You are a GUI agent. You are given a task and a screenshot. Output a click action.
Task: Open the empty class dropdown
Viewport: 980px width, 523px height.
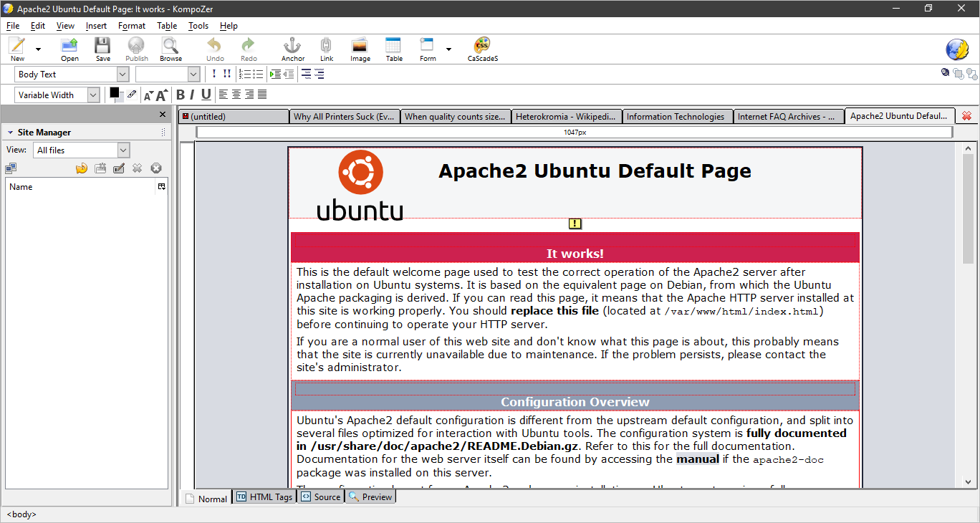168,75
